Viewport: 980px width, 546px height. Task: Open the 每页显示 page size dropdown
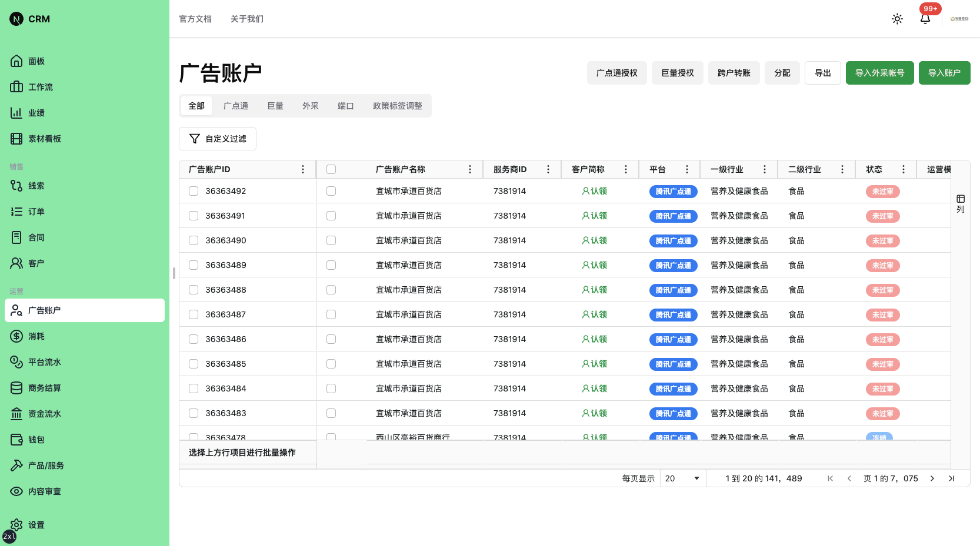pyautogui.click(x=682, y=478)
